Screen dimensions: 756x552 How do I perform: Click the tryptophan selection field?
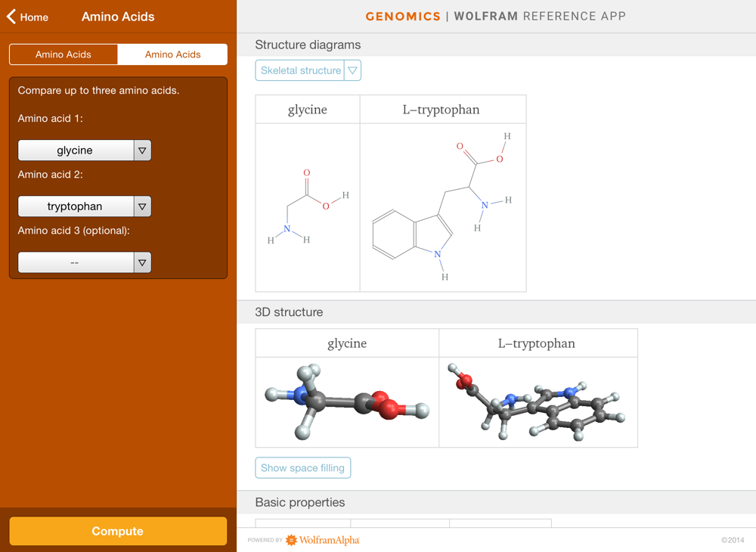[x=76, y=206]
